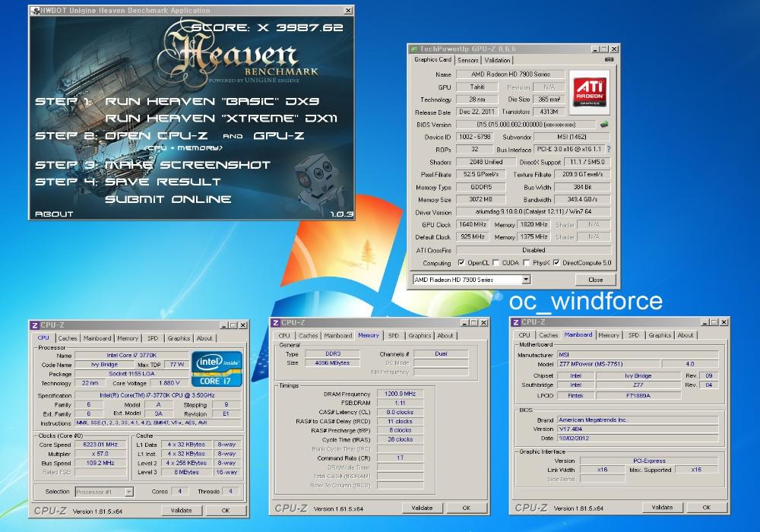Click the GPU-Z camera screenshot icon
This screenshot has width=760, height=532.
pos(610,59)
